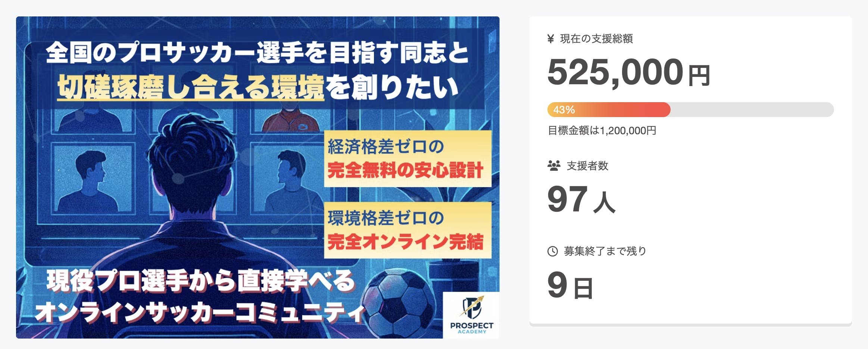The width and height of the screenshot is (868, 349).
Task: Click the supporters people icon
Action: tap(554, 166)
